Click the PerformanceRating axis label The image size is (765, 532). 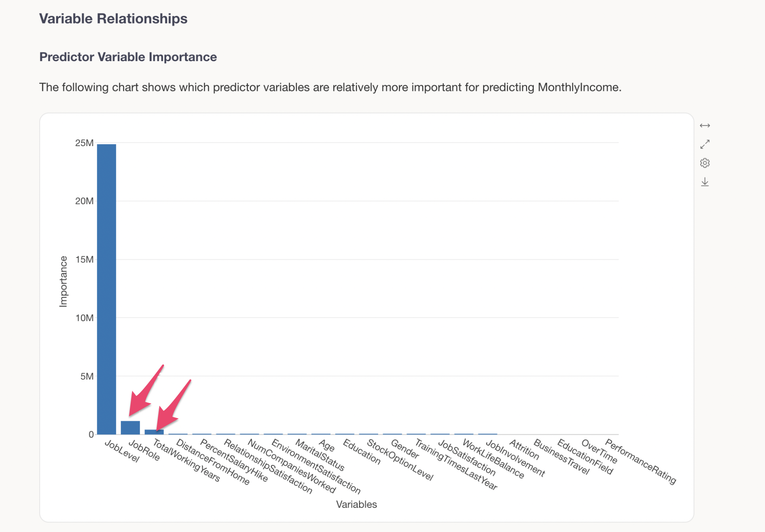coord(640,461)
